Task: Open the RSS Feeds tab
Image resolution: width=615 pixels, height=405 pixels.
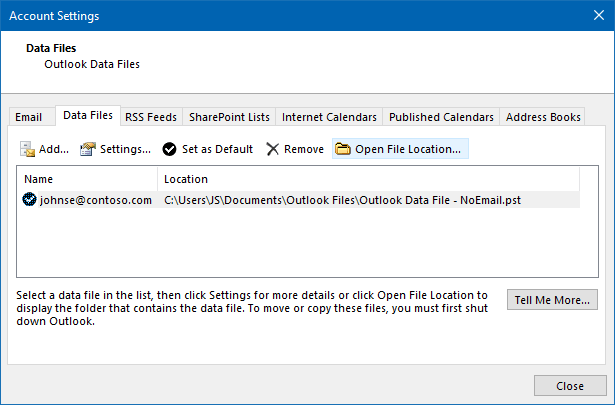Action: coord(151,117)
